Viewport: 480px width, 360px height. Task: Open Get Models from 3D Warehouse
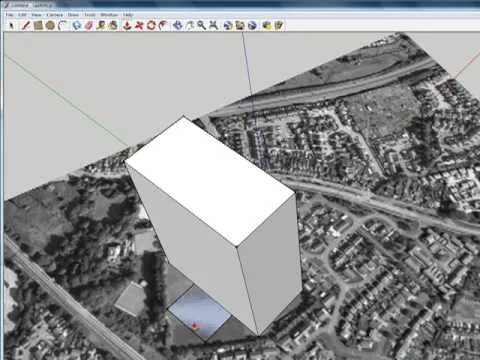click(266, 25)
